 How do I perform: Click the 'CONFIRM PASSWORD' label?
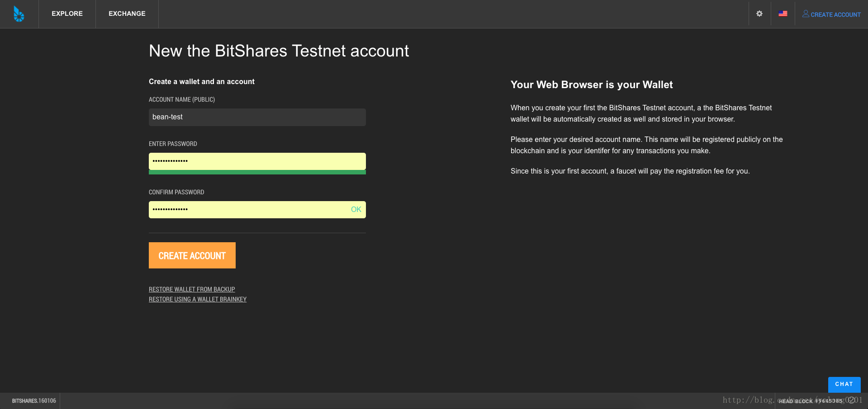[176, 192]
